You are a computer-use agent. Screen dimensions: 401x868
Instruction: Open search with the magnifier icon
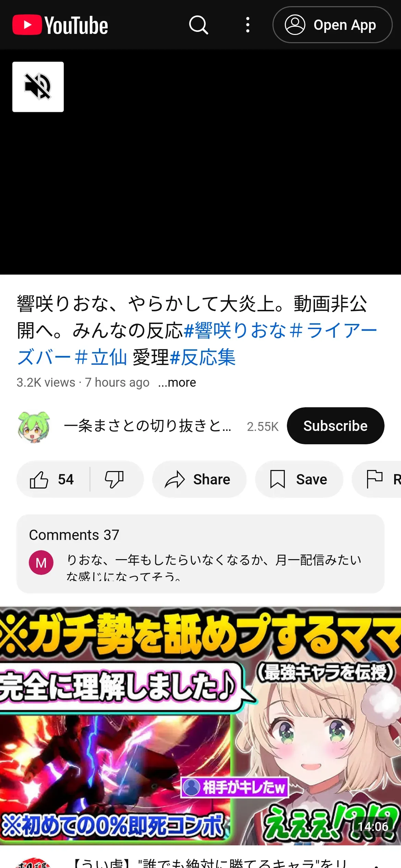(198, 25)
